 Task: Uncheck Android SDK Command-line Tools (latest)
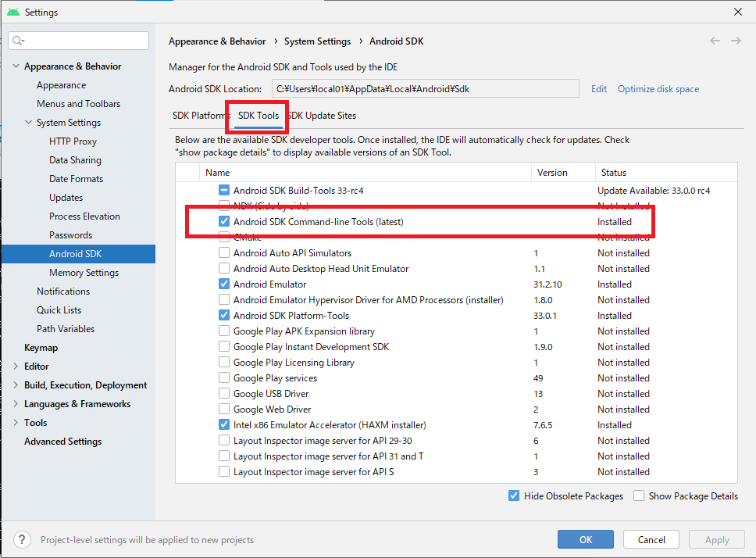coord(223,221)
